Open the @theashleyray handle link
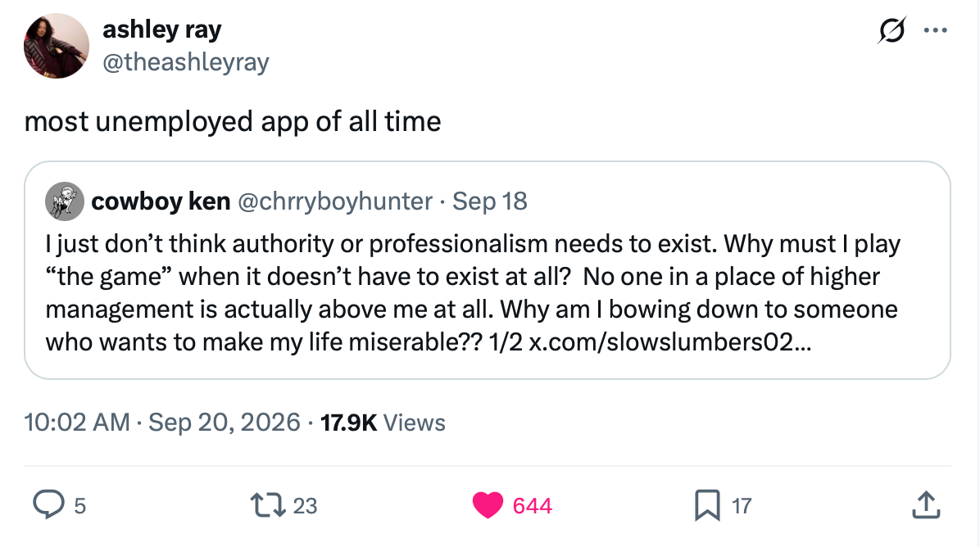The image size is (980, 547). [186, 61]
